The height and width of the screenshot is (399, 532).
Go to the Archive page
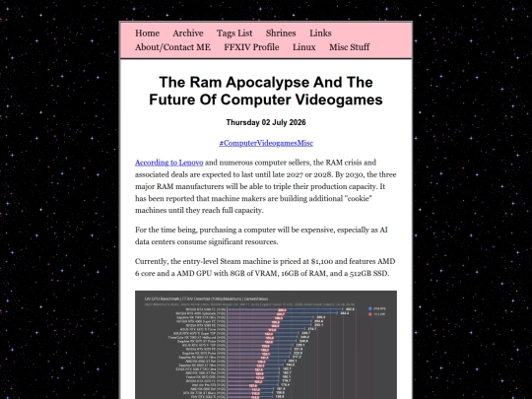pos(188,33)
